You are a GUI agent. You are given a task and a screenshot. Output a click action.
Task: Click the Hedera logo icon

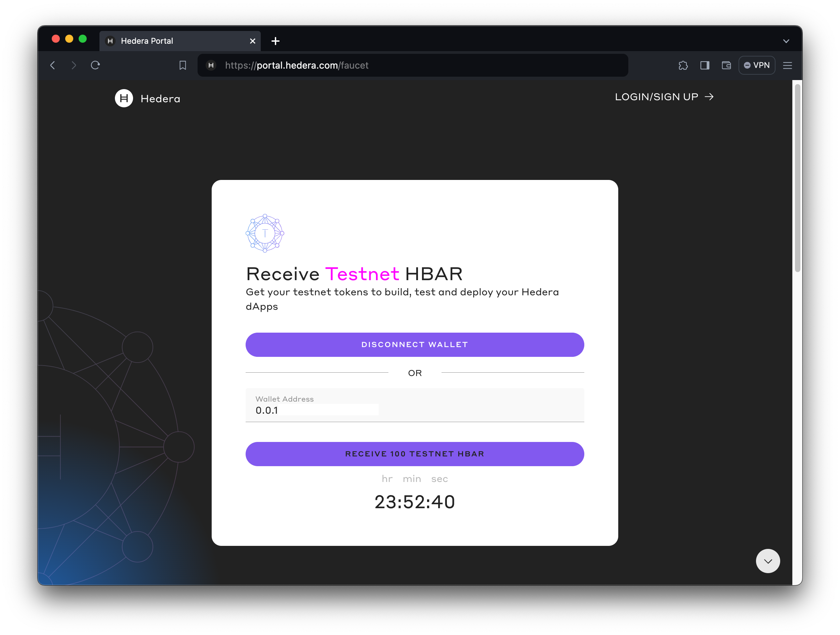tap(124, 99)
